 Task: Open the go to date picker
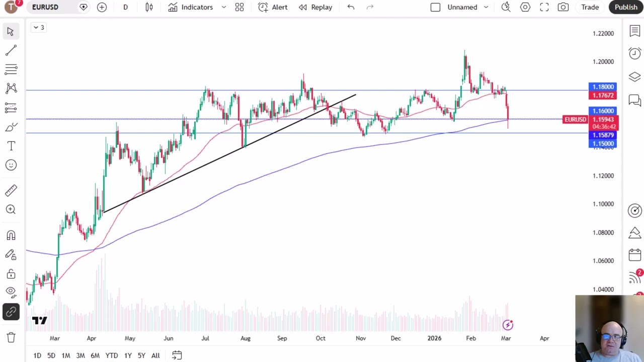click(x=177, y=355)
